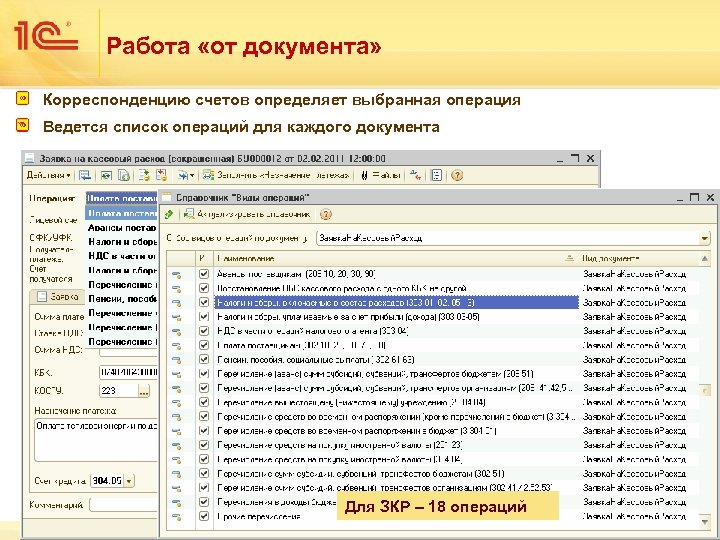Click row icon of Оплата поставщикам row
Viewport: 720px width, 540px height.
click(x=177, y=346)
